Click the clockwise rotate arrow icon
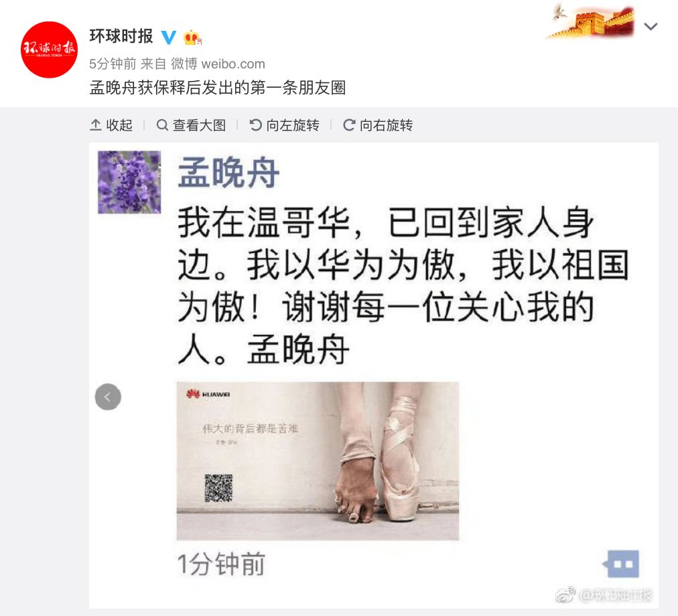The height and width of the screenshot is (616, 678). (349, 125)
